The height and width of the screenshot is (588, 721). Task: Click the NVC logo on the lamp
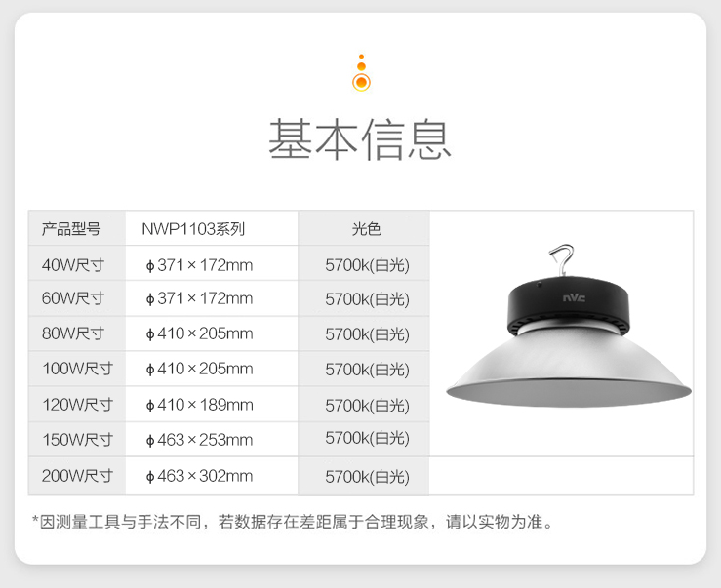[x=574, y=298]
